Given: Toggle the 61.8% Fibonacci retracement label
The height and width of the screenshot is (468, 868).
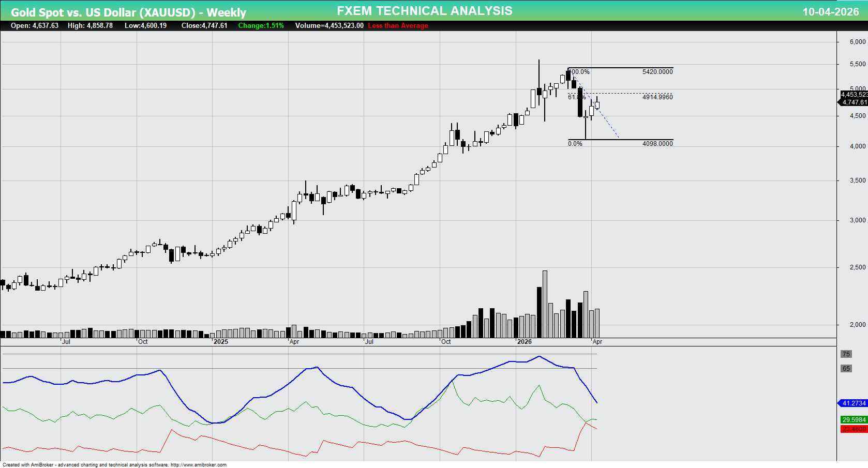Looking at the screenshot, I should [576, 96].
